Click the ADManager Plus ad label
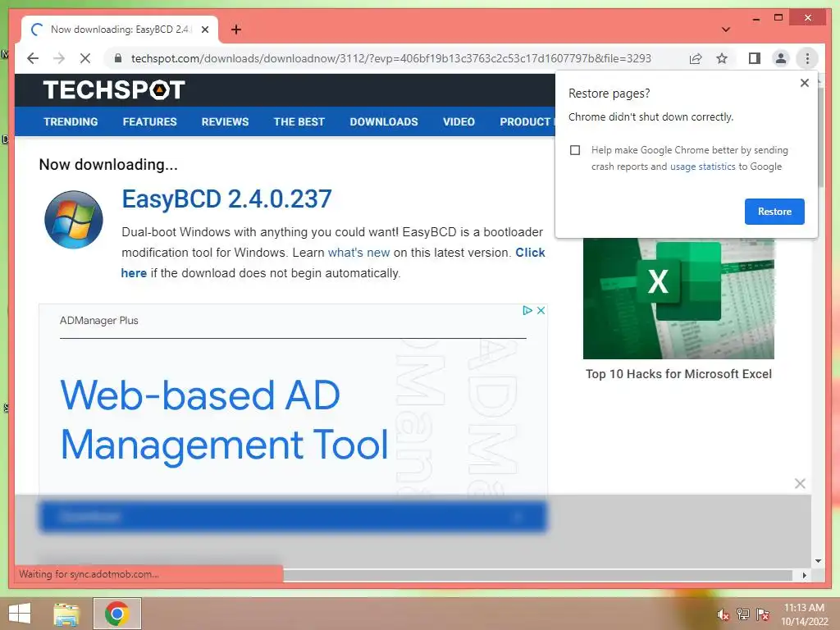Viewport: 840px width, 630px height. pyautogui.click(x=99, y=321)
